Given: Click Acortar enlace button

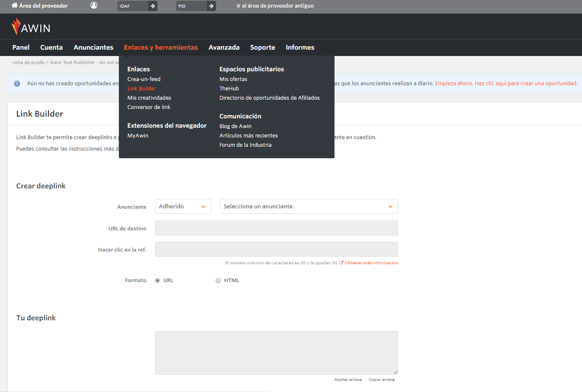Looking at the screenshot, I should tap(348, 380).
